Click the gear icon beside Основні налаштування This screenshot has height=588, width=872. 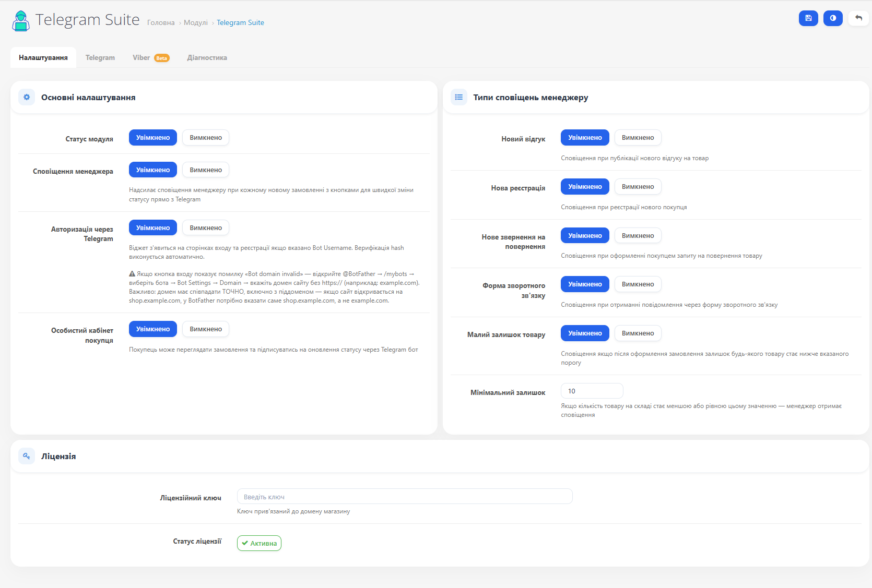pos(27,97)
